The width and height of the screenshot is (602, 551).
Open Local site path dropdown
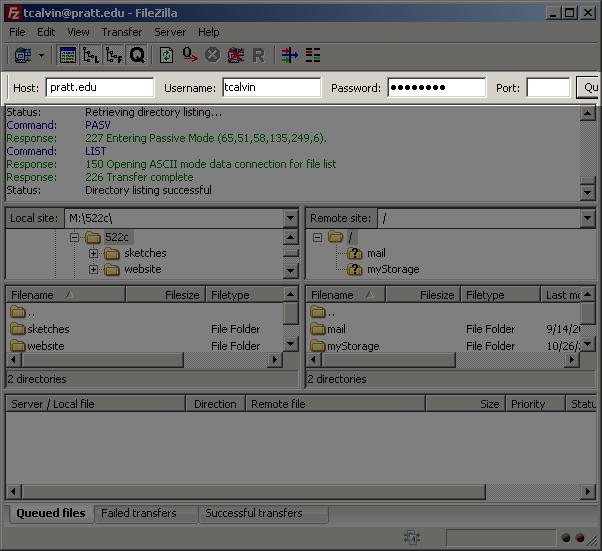291,218
